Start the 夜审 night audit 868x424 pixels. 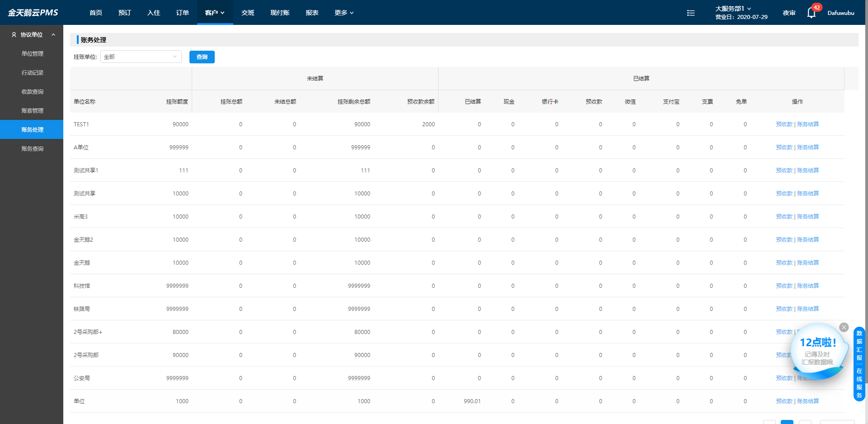point(789,13)
